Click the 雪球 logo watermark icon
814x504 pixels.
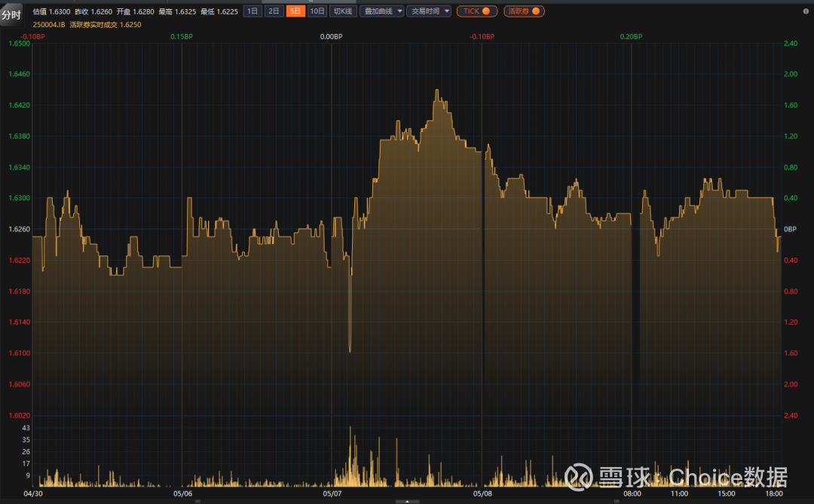click(x=580, y=476)
